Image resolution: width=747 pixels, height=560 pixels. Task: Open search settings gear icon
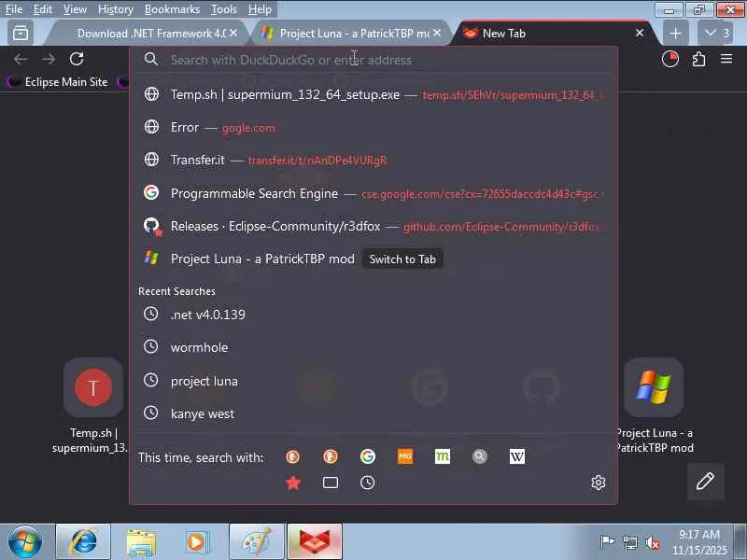pos(598,483)
